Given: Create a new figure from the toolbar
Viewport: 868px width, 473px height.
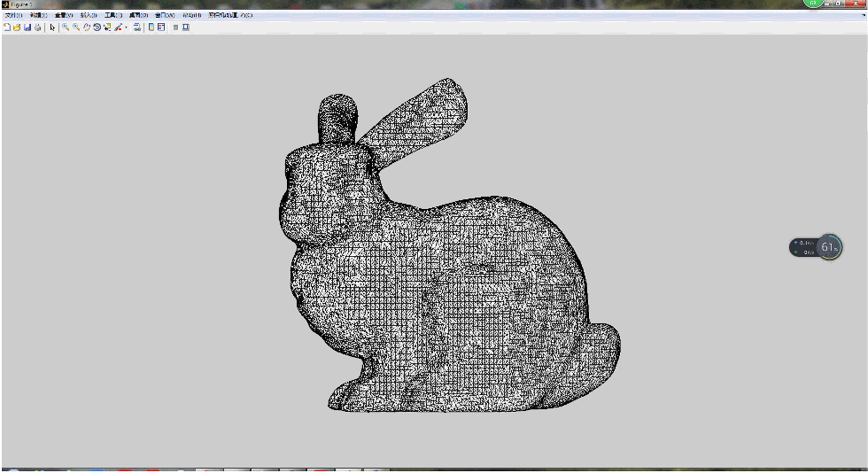Looking at the screenshot, I should coord(7,27).
